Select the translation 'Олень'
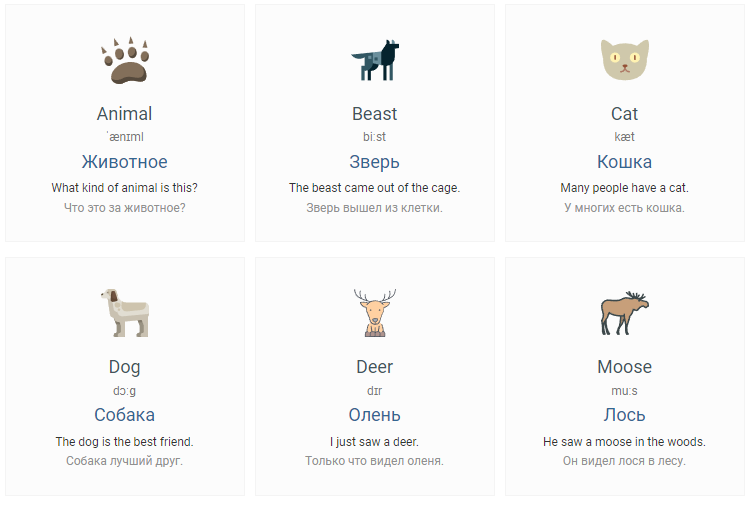The width and height of the screenshot is (750, 506). [x=375, y=415]
